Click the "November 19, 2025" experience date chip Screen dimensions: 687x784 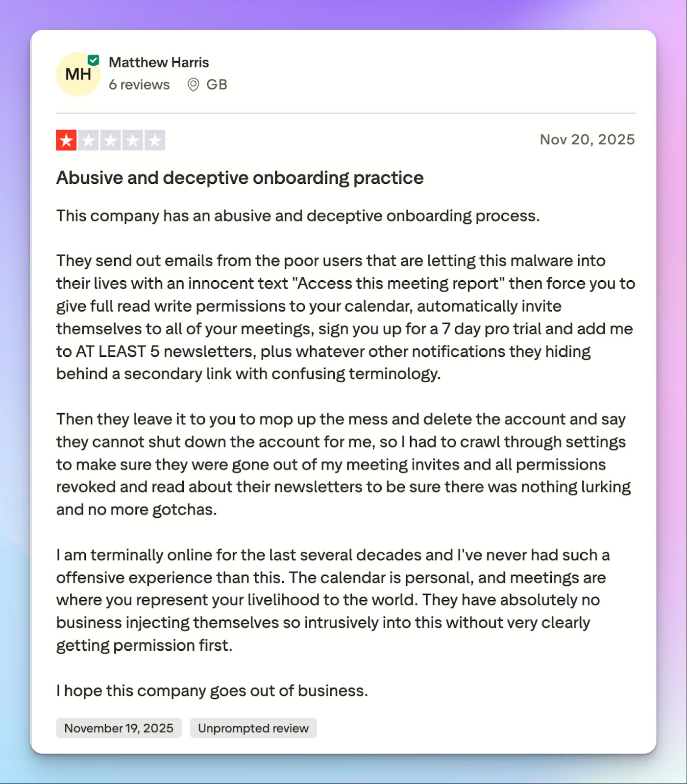119,728
